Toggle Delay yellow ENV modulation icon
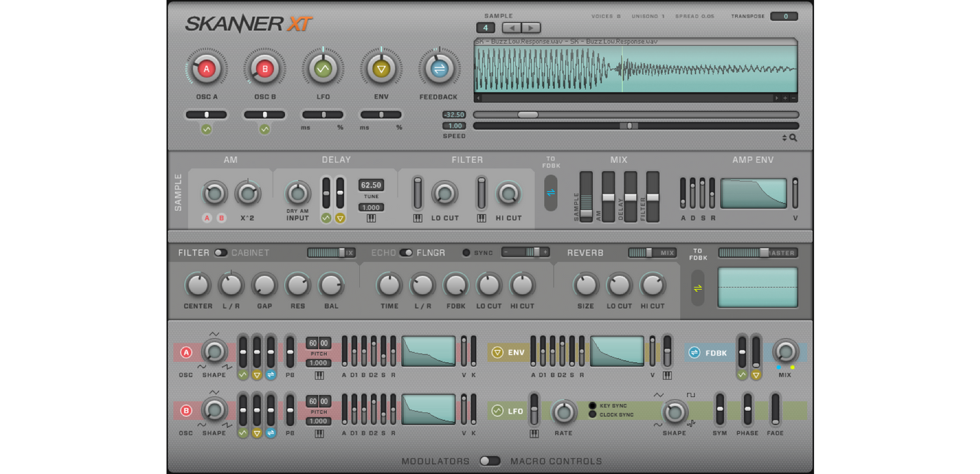Image resolution: width=980 pixels, height=474 pixels. click(x=340, y=218)
